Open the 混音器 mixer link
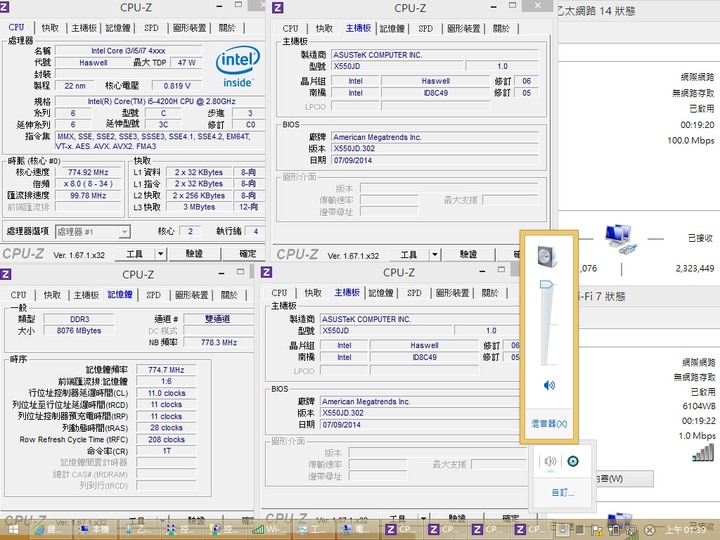This screenshot has height=540, width=720. point(549,423)
